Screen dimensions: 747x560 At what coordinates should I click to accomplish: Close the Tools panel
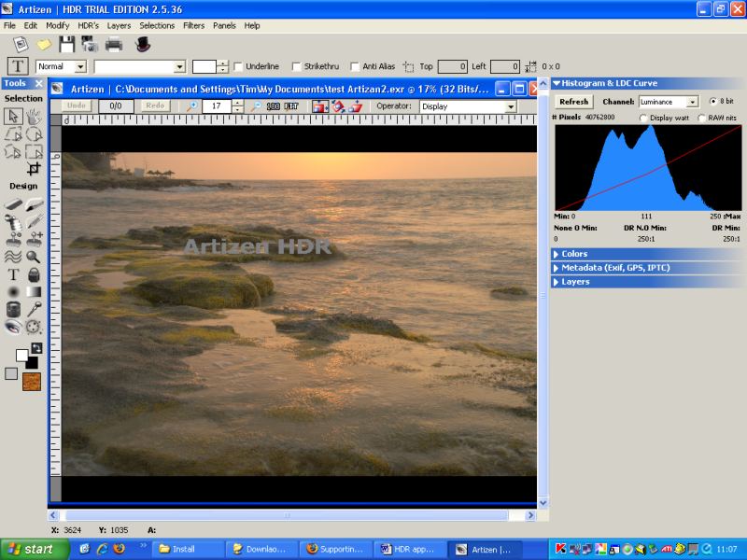click(x=39, y=83)
